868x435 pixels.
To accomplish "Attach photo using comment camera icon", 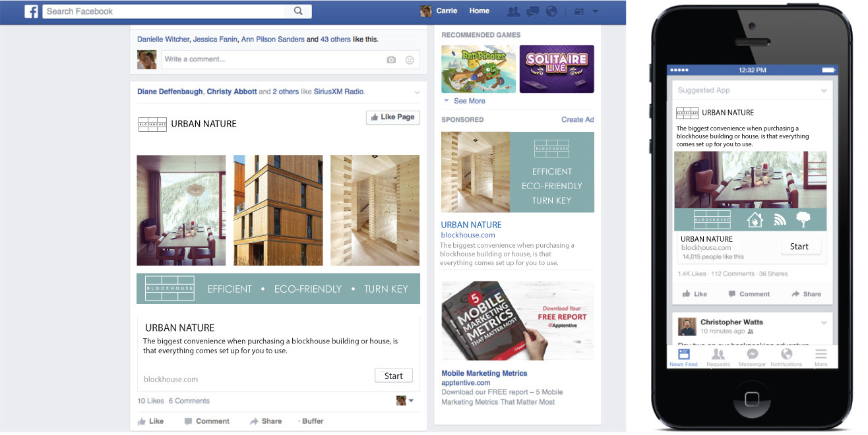I will pos(391,59).
